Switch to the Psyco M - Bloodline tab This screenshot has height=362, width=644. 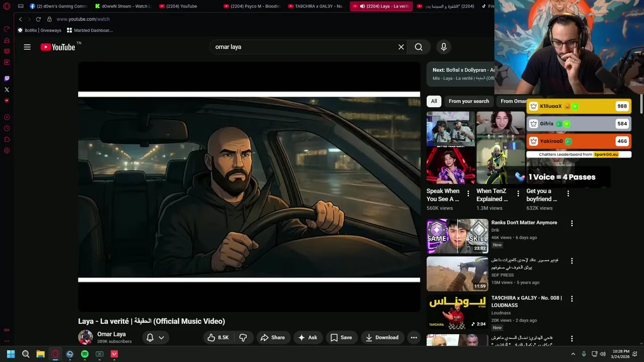(252, 6)
